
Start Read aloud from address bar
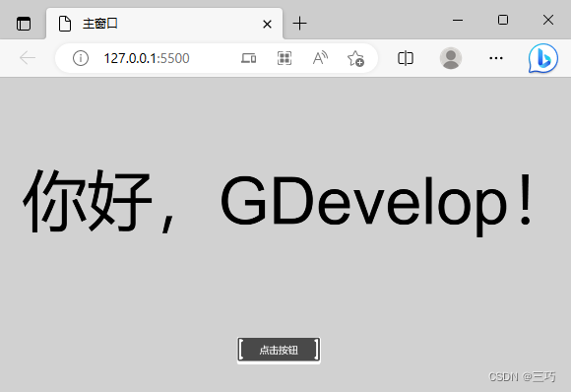[x=320, y=58]
